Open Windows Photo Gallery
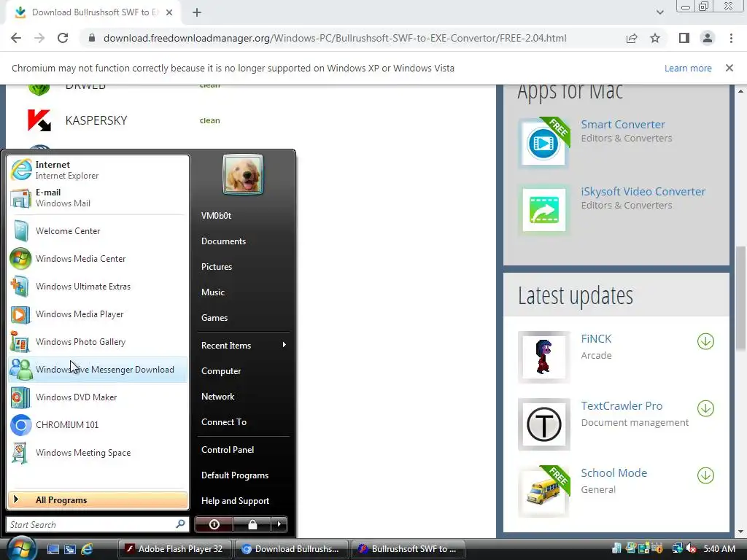The width and height of the screenshot is (747, 560). point(98,342)
